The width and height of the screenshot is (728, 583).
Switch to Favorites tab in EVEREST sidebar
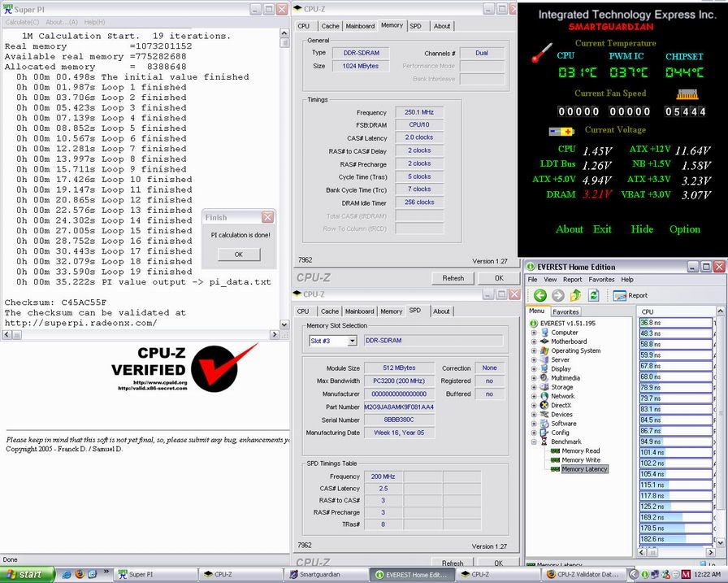(565, 311)
